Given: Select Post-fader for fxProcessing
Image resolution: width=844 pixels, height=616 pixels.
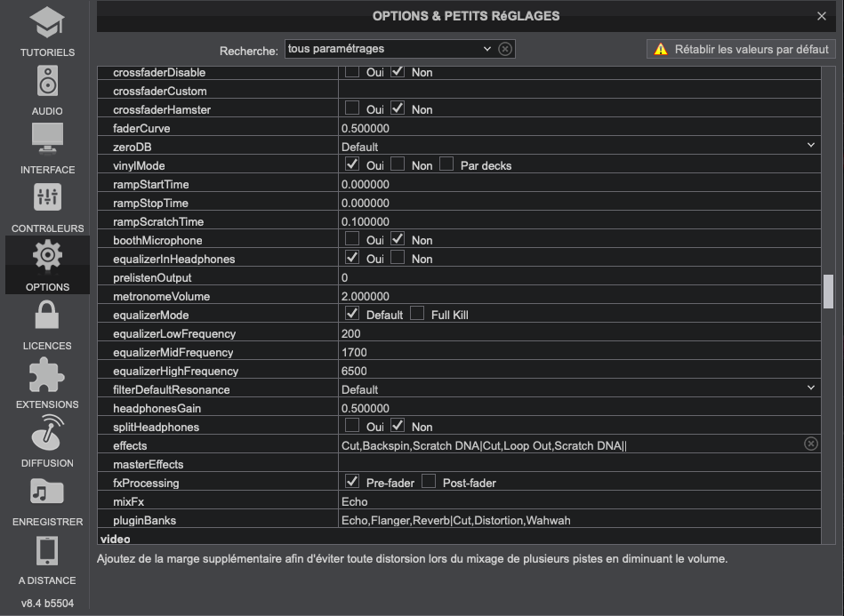Looking at the screenshot, I should tap(428, 483).
